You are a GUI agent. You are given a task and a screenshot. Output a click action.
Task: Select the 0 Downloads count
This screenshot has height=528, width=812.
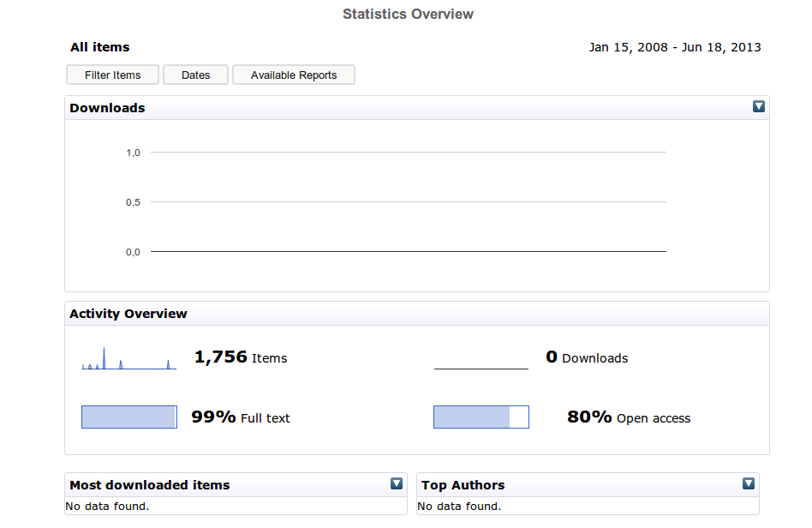[587, 357]
